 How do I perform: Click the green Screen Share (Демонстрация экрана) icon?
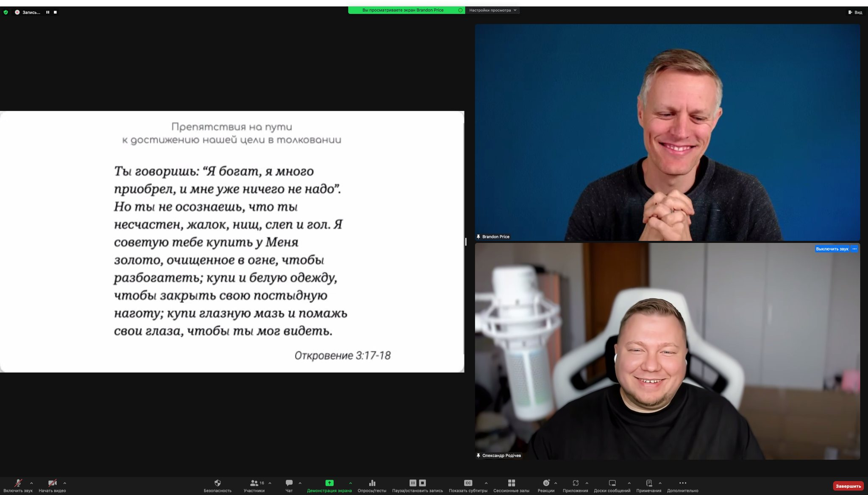(329, 483)
